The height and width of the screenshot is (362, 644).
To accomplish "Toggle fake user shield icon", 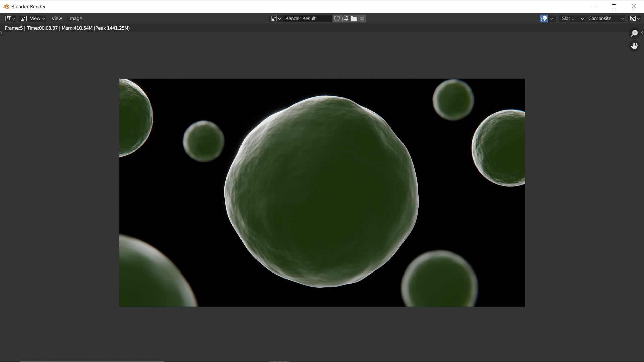I will [337, 18].
